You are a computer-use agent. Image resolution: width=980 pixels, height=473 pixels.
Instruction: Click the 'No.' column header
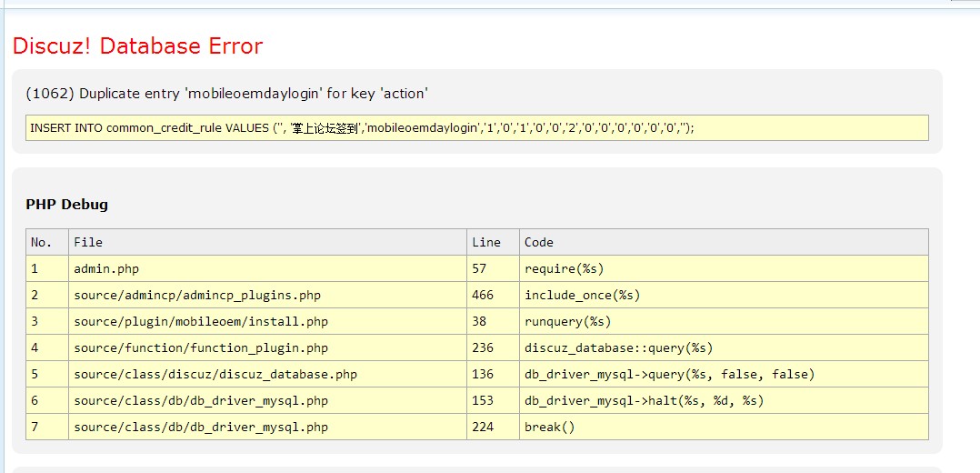pyautogui.click(x=47, y=242)
